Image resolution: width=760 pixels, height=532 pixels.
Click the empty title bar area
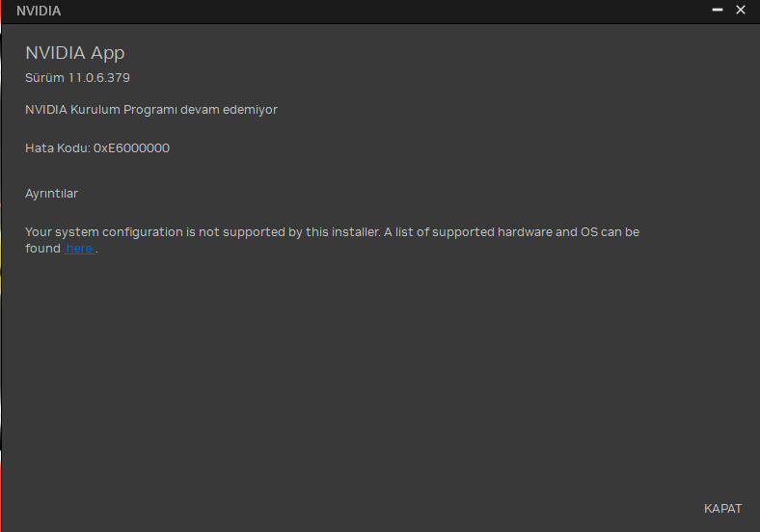click(386, 11)
